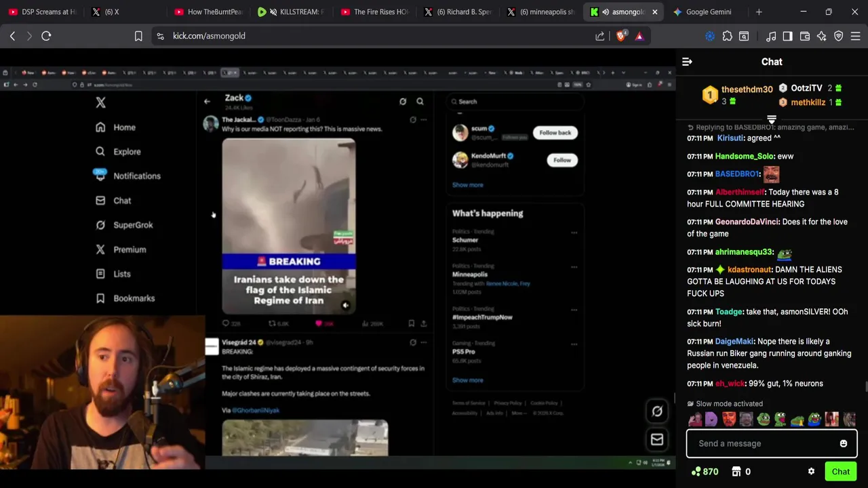
Task: Open the Minneapolis trending topic
Action: click(x=470, y=274)
